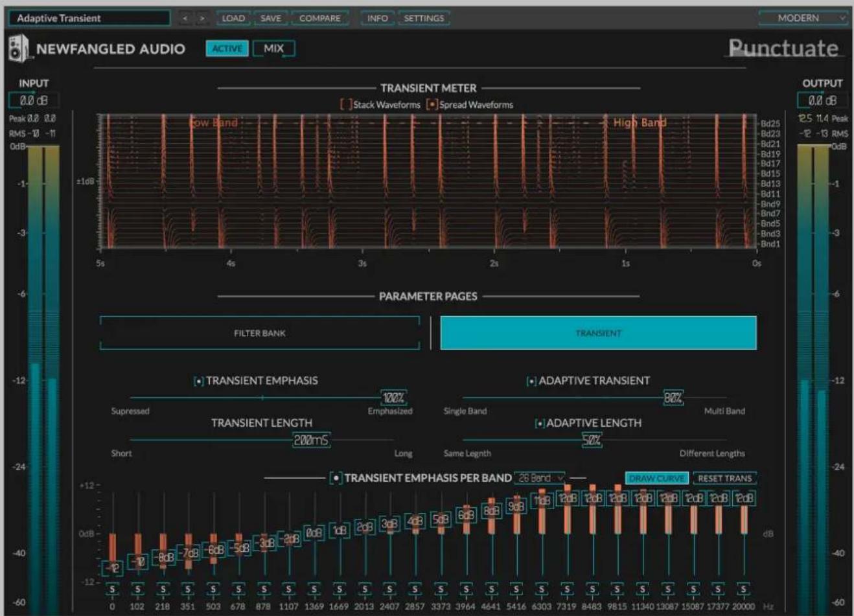The image size is (854, 616).
Task: Solo the 0 Hz band with S button
Action: pyautogui.click(x=112, y=589)
